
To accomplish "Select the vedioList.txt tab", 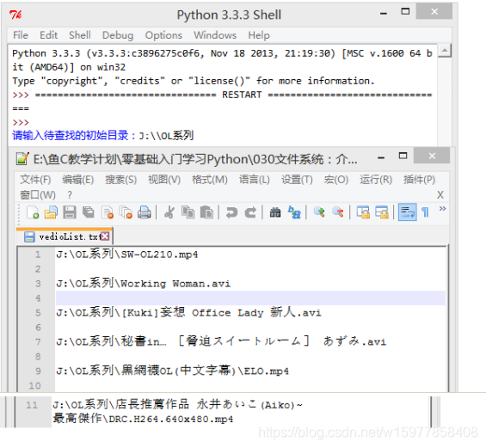I will tap(65, 236).
